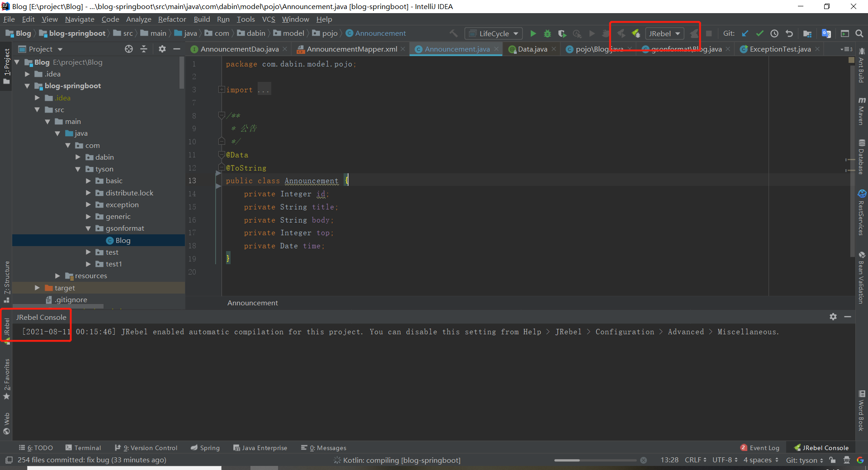
Task: Open the Event Log
Action: pos(760,448)
